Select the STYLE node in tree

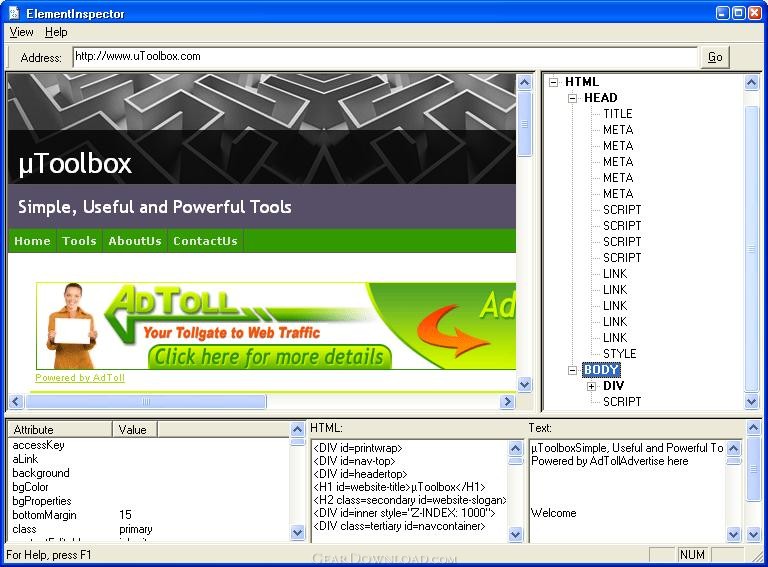tap(620, 354)
